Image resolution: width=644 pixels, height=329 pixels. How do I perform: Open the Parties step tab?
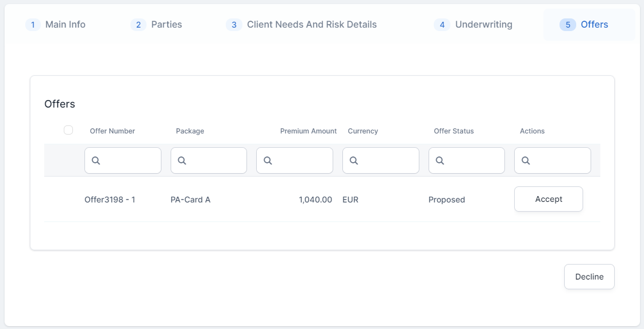pyautogui.click(x=157, y=25)
